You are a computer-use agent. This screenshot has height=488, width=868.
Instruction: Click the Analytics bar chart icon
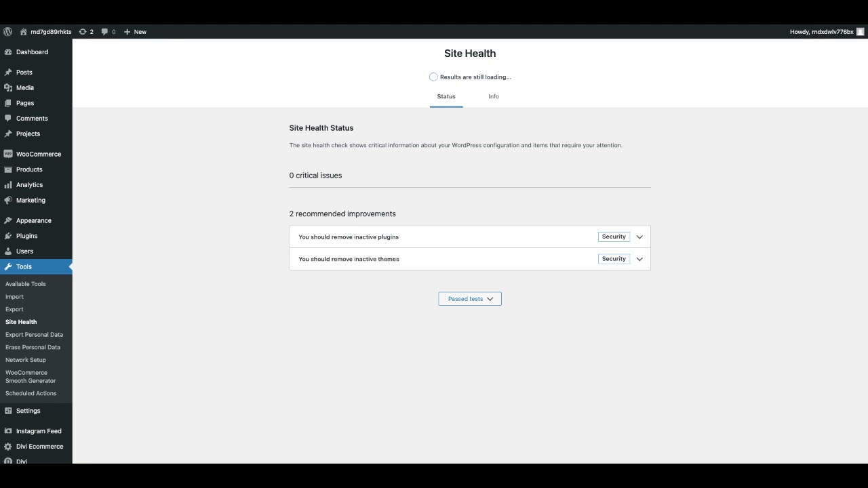8,185
